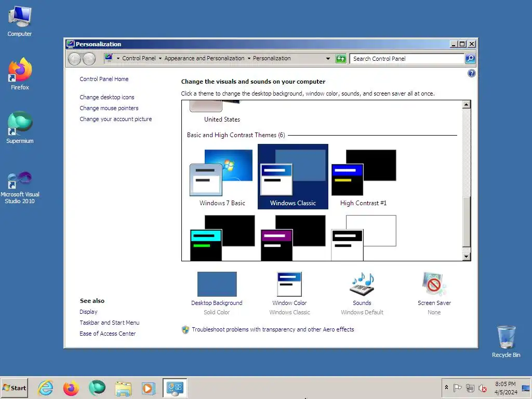Open Change mouse pointers link
Viewport: 532px width, 399px height.
(x=109, y=108)
